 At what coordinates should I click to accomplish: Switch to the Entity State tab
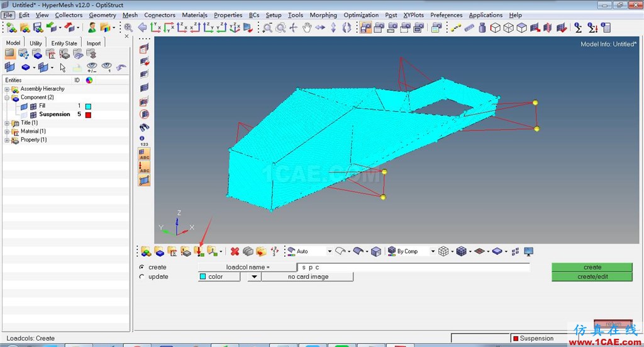(x=64, y=43)
